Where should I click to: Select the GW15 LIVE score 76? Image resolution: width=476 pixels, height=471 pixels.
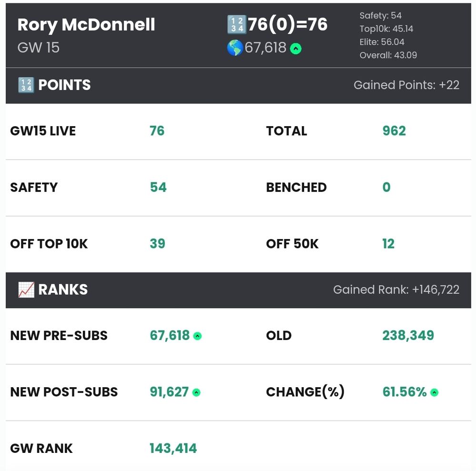(157, 131)
